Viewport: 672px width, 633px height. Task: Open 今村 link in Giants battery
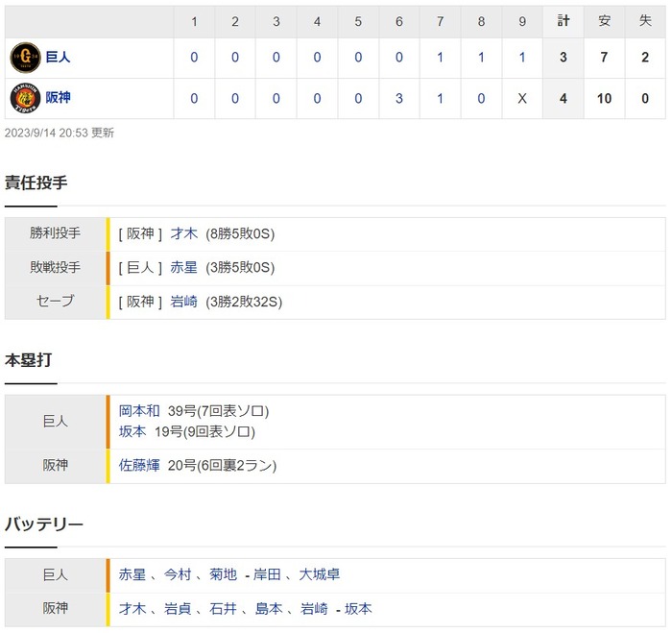[176, 574]
